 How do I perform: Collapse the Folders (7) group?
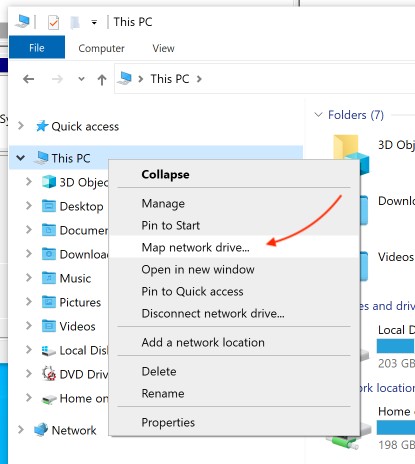pyautogui.click(x=318, y=115)
